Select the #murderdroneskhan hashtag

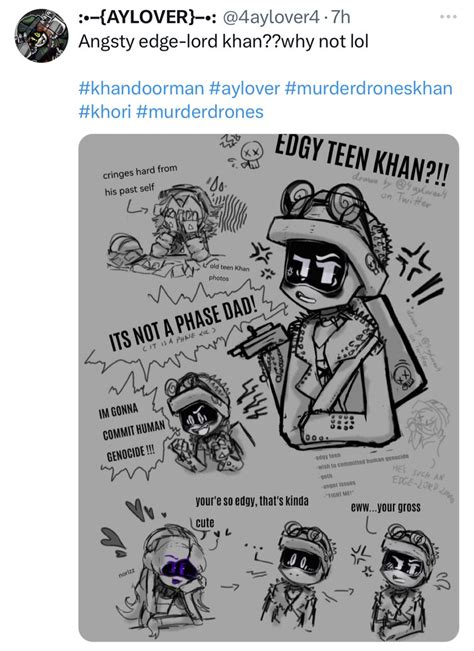point(369,88)
